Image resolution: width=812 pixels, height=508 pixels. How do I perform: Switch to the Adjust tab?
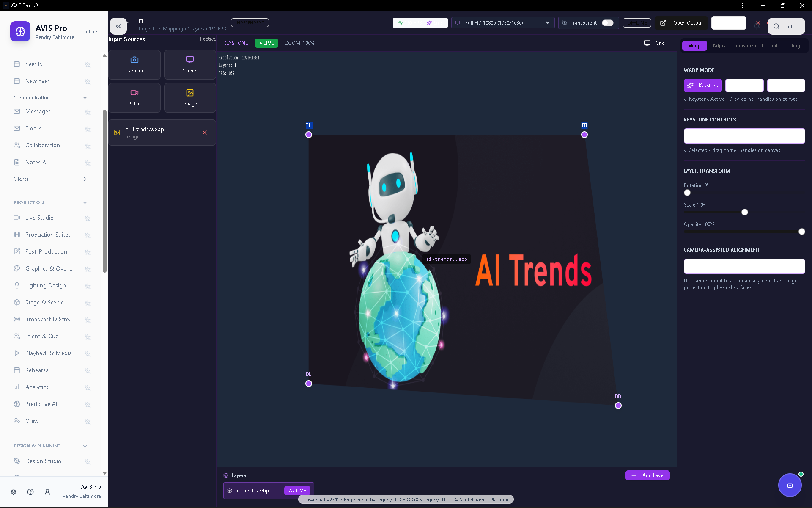[719, 46]
